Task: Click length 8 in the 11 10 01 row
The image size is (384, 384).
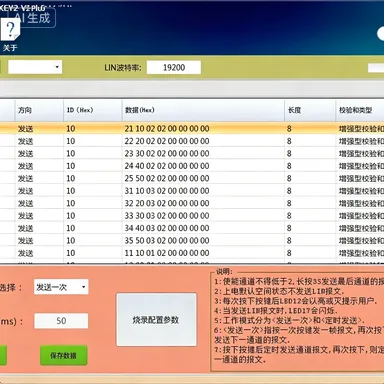Action: [289, 253]
